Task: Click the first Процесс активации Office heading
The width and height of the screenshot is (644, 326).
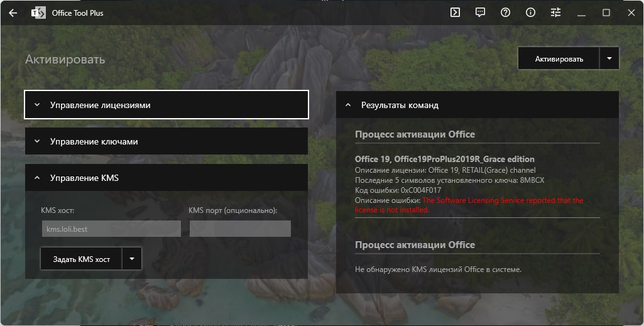Action: coord(415,134)
